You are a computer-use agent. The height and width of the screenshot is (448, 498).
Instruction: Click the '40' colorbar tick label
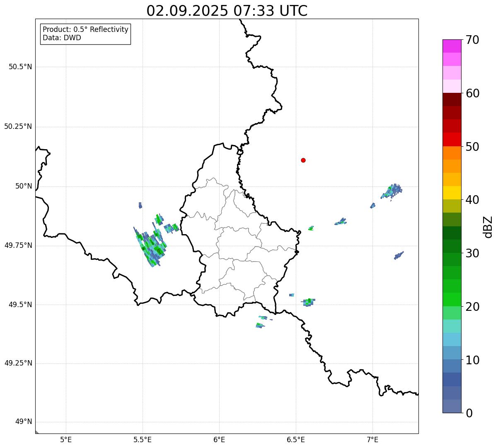pyautogui.click(x=472, y=200)
